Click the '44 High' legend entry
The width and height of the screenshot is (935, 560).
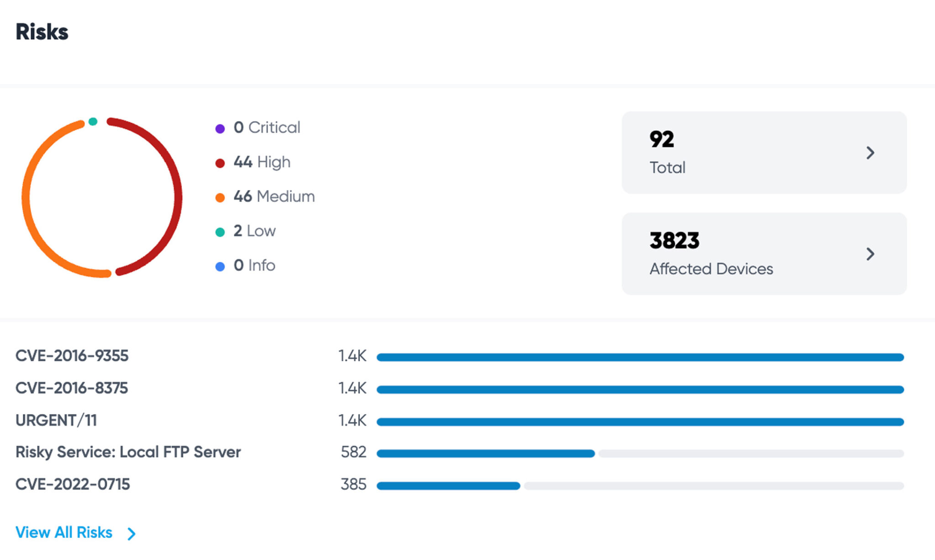click(253, 162)
